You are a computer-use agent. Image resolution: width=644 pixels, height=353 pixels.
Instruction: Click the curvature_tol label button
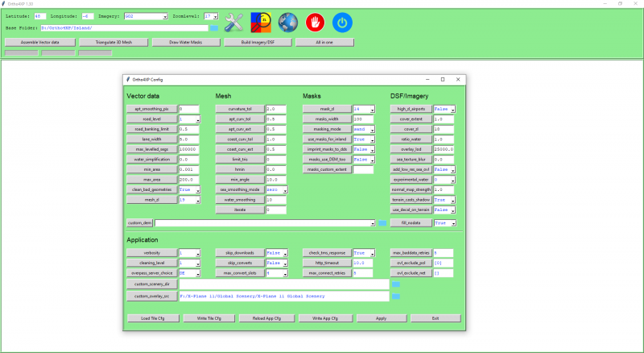(240, 109)
